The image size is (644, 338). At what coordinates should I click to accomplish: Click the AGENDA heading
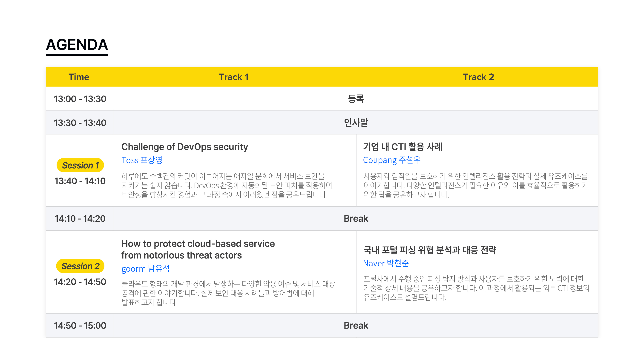(77, 45)
